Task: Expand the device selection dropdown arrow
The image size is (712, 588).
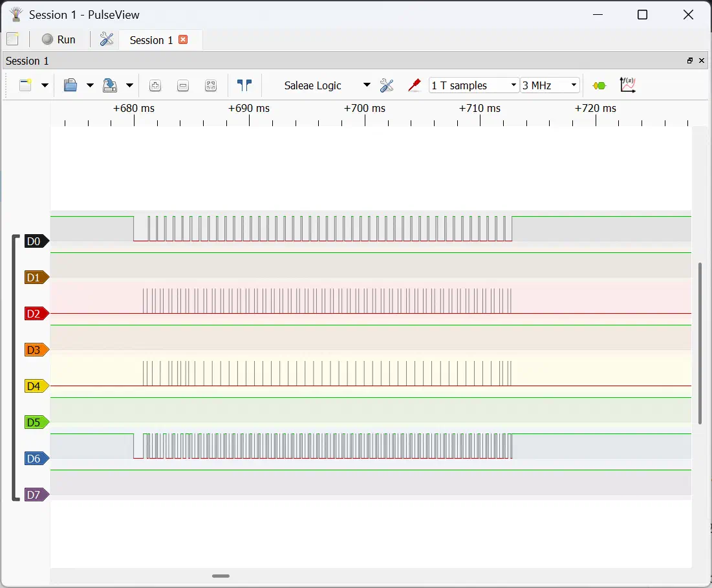Action: (367, 85)
